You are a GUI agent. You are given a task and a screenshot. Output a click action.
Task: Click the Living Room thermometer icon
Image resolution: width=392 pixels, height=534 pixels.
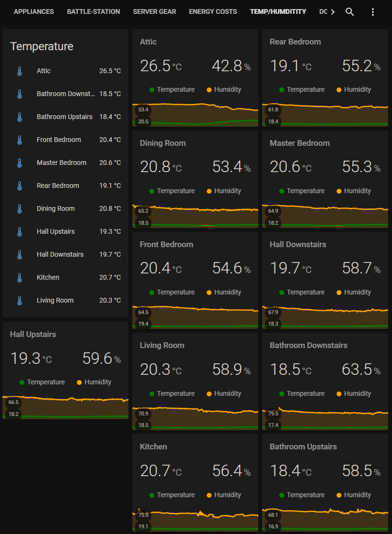click(x=20, y=300)
